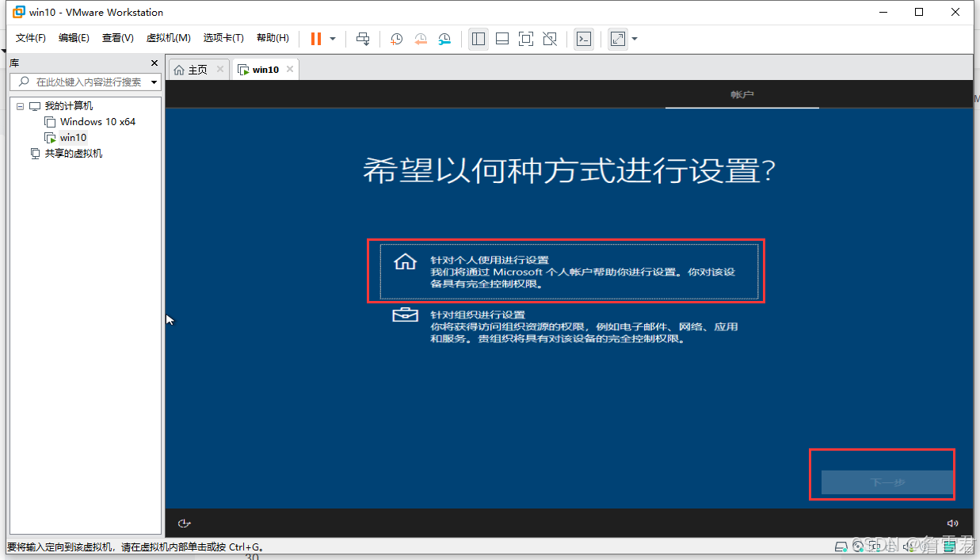Mute the guest speaker icon in-VM
Image resolution: width=980 pixels, height=560 pixels.
click(x=952, y=523)
